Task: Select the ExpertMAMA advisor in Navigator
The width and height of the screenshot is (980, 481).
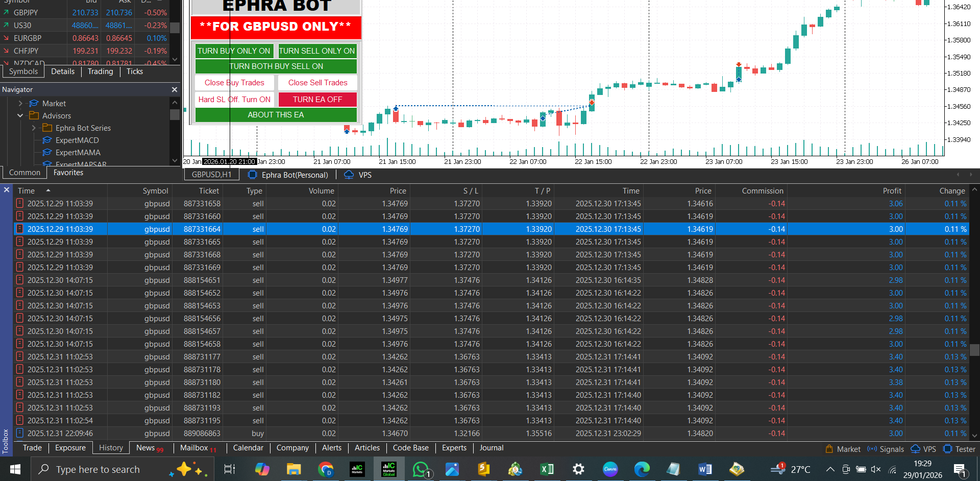Action: 78,152
